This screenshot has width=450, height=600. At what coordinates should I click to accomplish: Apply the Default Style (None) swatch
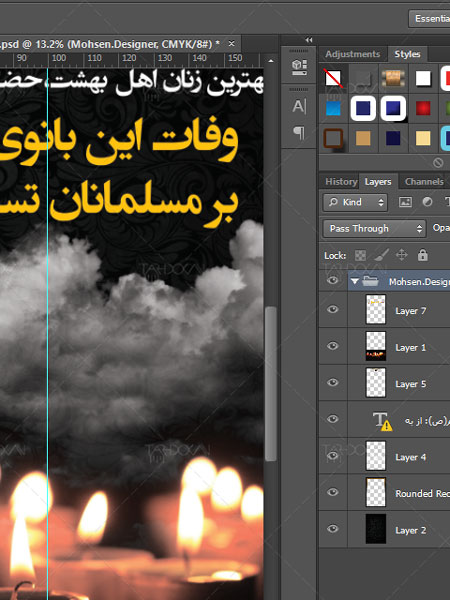pos(333,78)
